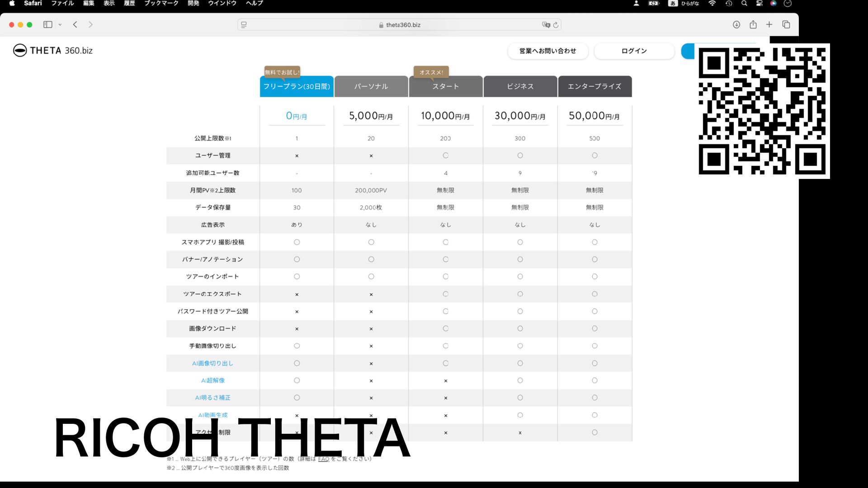The width and height of the screenshot is (868, 488).
Task: Expand the sidebar tab group dropdown arrow
Action: click(60, 25)
